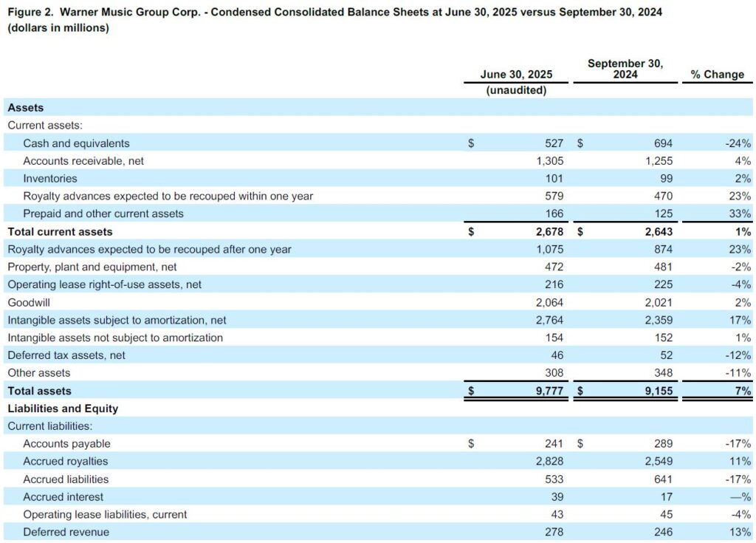Screen dimensions: 756x543
Task: Click the 'Liabilities and Equity' heading
Action: 63,409
